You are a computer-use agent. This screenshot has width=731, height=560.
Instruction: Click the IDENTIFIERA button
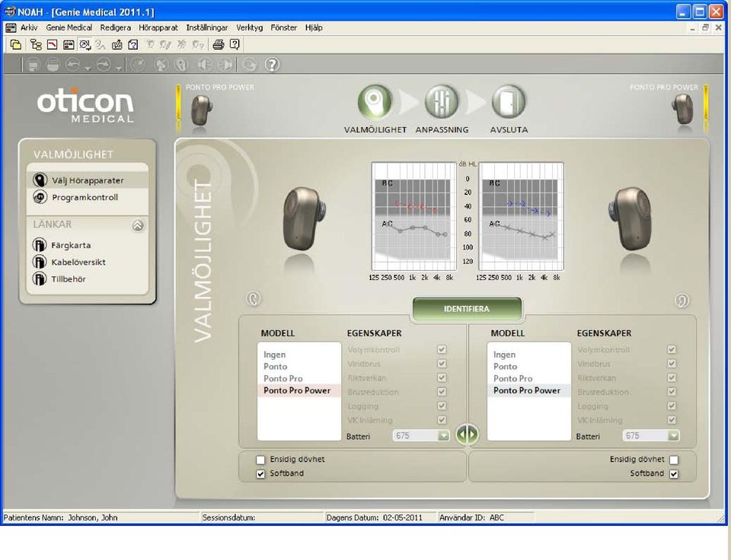click(x=467, y=309)
